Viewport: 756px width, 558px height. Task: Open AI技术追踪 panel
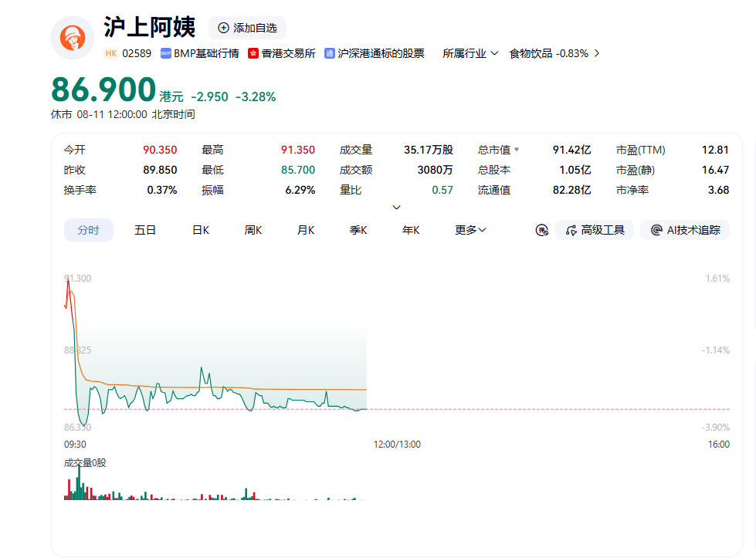tap(685, 230)
